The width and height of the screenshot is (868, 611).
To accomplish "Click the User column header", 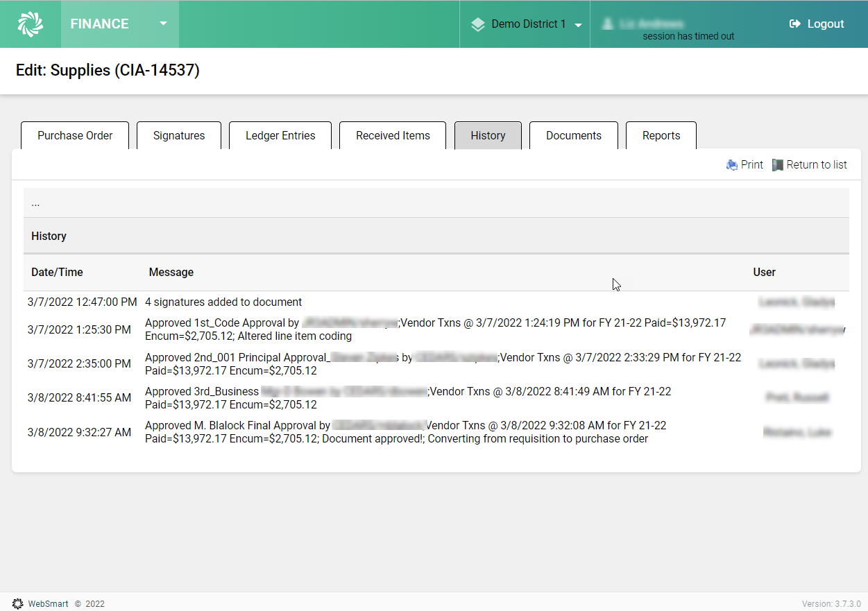I will (x=765, y=272).
